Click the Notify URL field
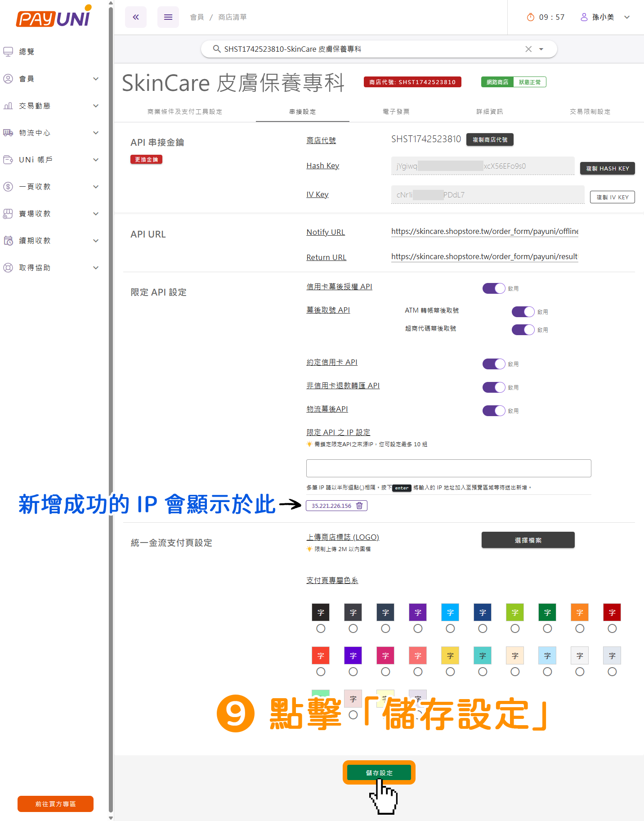Image resolution: width=644 pixels, height=821 pixels. [485, 231]
